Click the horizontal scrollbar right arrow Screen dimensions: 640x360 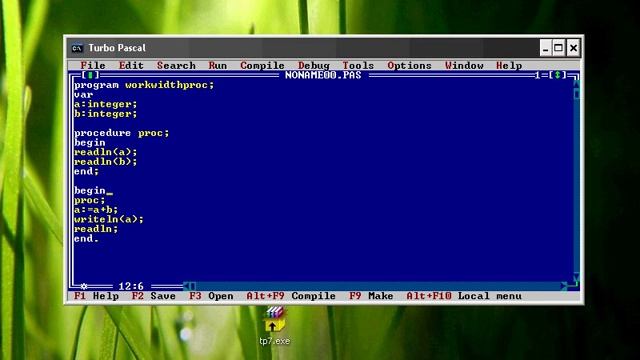[564, 286]
